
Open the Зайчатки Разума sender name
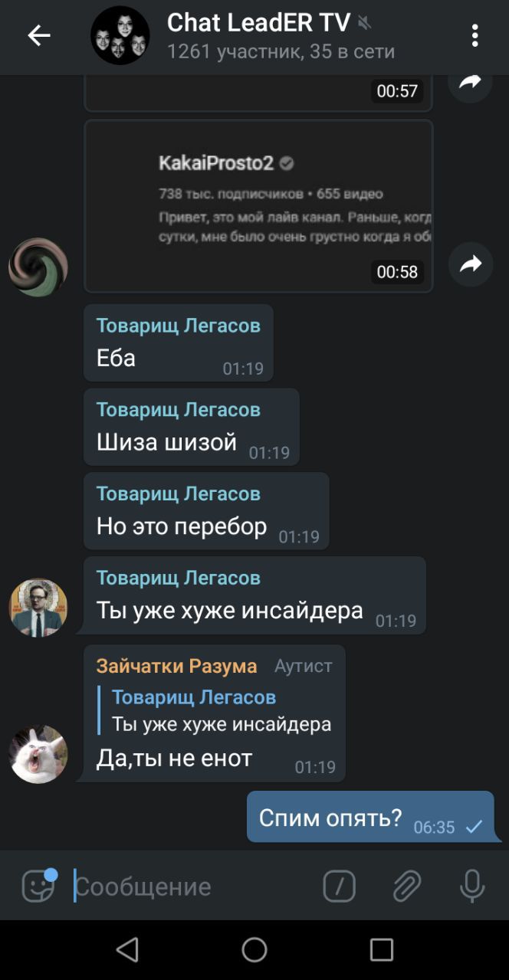coord(176,666)
